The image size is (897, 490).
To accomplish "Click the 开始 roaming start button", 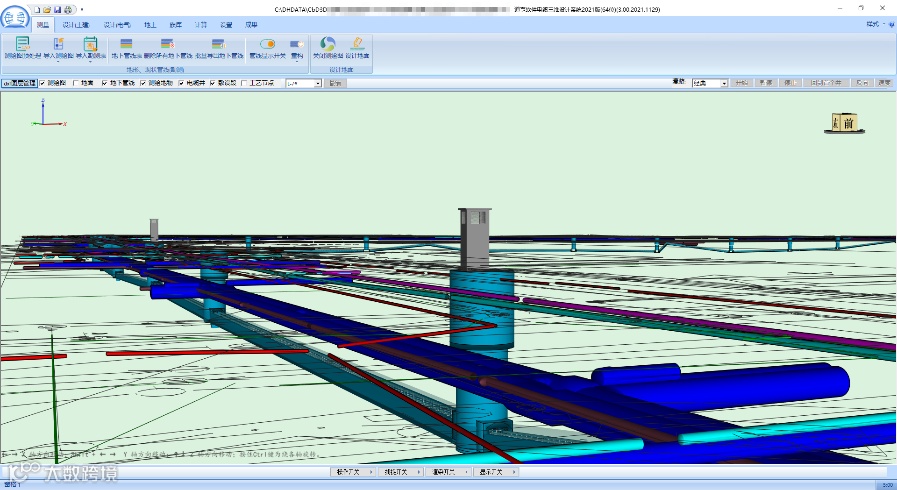I will [x=741, y=83].
